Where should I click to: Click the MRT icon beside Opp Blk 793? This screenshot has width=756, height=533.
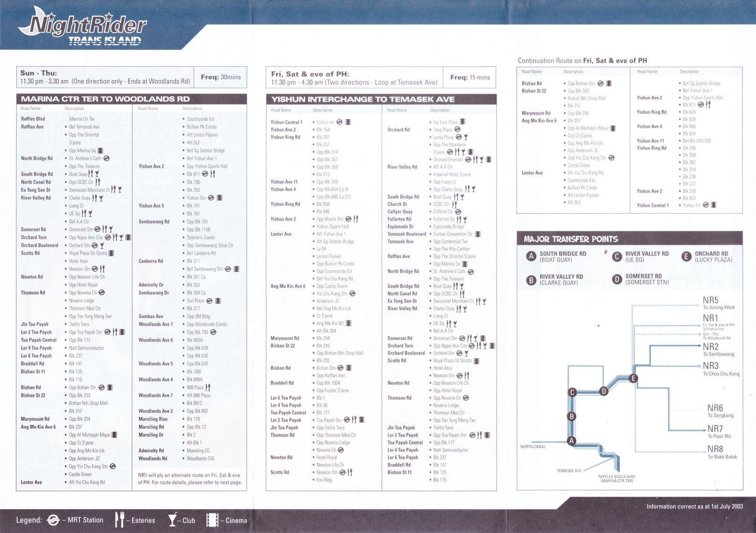213,332
